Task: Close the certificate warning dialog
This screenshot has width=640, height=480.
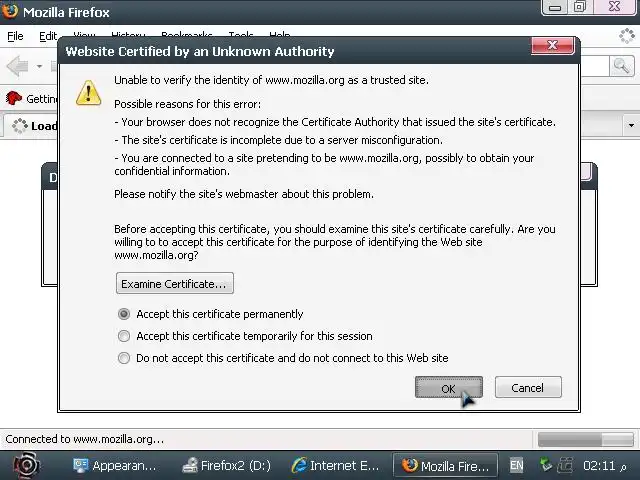Action: pyautogui.click(x=553, y=45)
